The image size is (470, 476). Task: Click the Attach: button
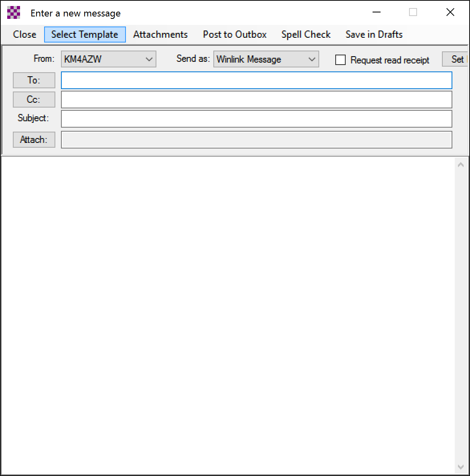coord(34,140)
